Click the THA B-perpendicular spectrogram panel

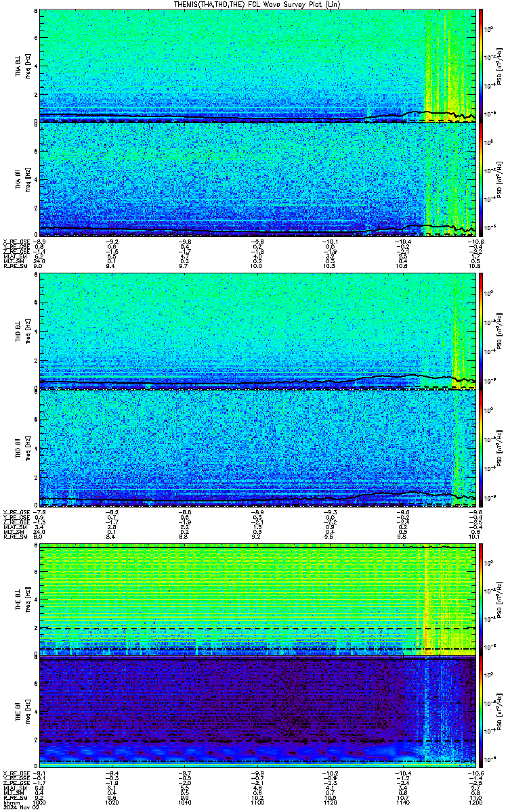click(x=258, y=66)
